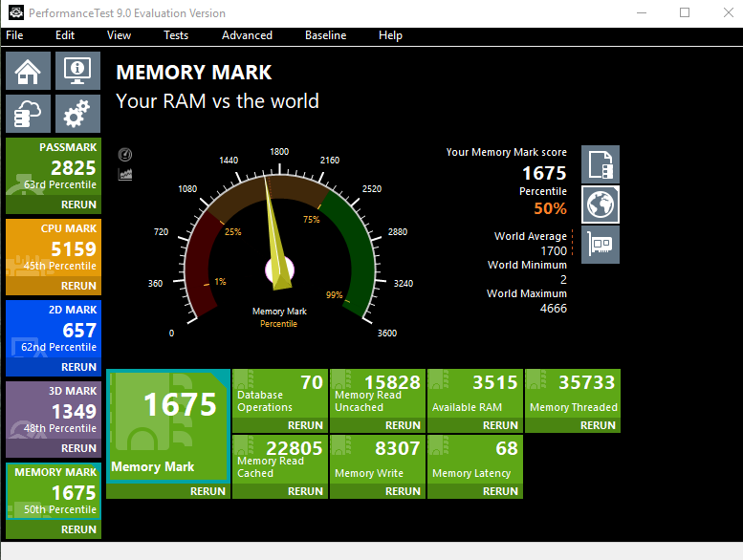Click the Memory Latency 68 tile
743x560 pixels.
click(475, 460)
